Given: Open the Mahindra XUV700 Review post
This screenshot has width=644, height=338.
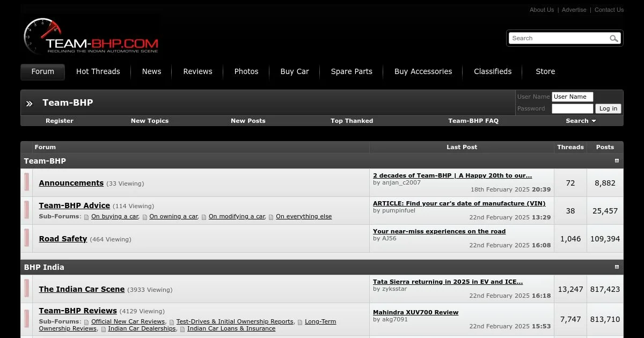Looking at the screenshot, I should [416, 312].
